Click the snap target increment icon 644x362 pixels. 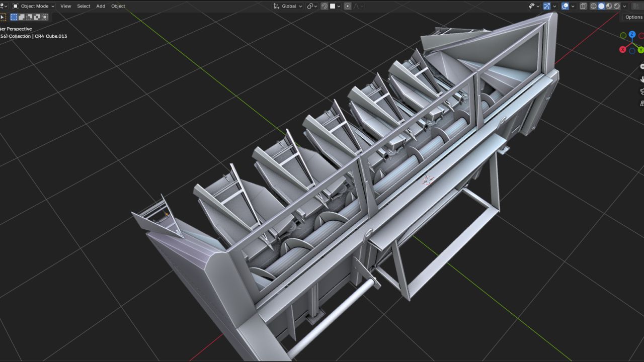click(333, 6)
